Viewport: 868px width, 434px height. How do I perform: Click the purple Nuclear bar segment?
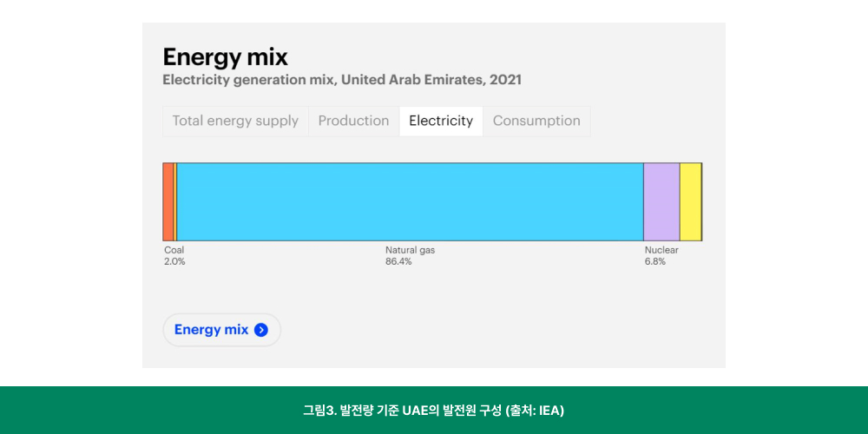pos(661,202)
